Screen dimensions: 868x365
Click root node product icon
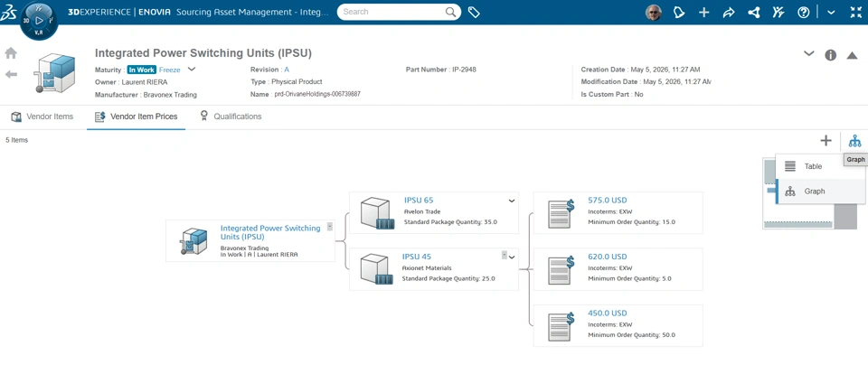point(193,240)
